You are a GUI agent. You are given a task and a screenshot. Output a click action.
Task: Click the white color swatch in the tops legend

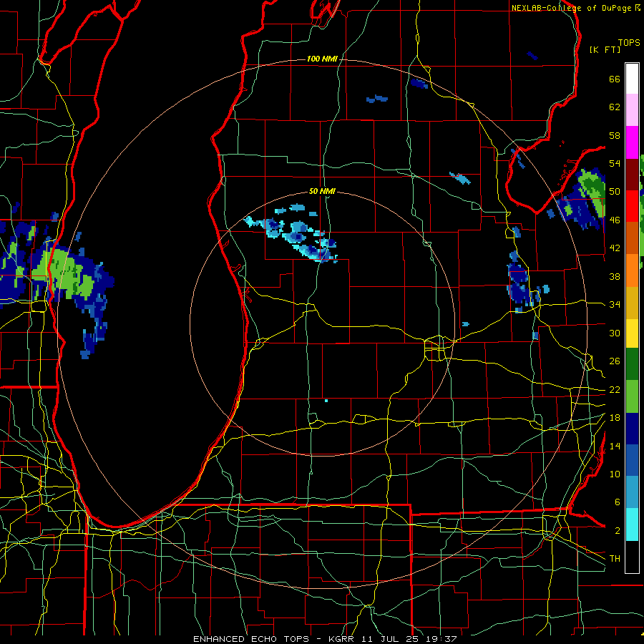click(632, 79)
